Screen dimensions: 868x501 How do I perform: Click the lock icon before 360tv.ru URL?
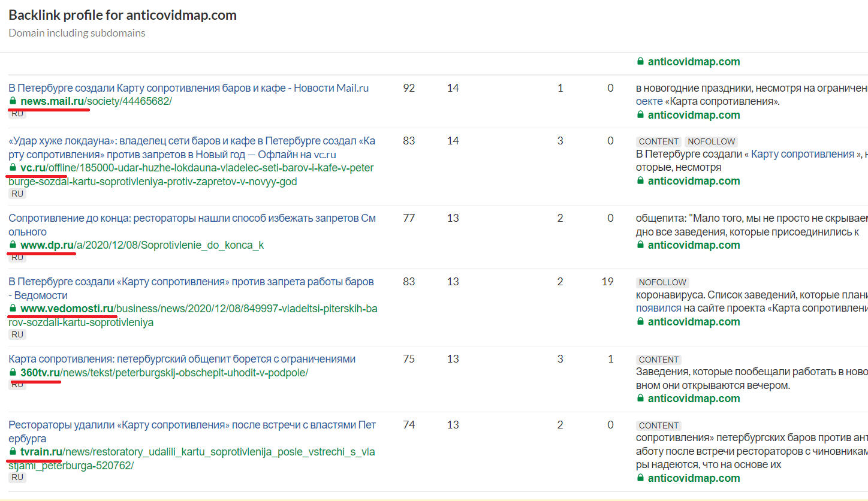[13, 373]
